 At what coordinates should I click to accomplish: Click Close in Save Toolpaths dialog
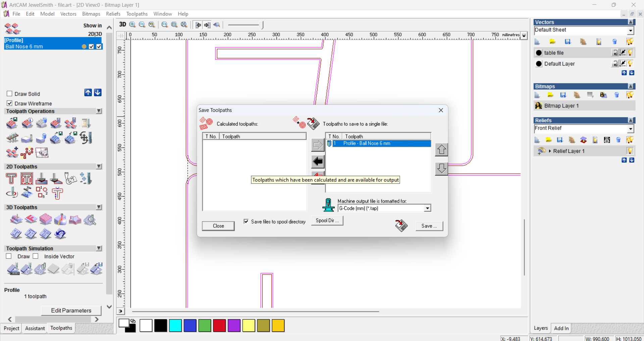tap(218, 226)
